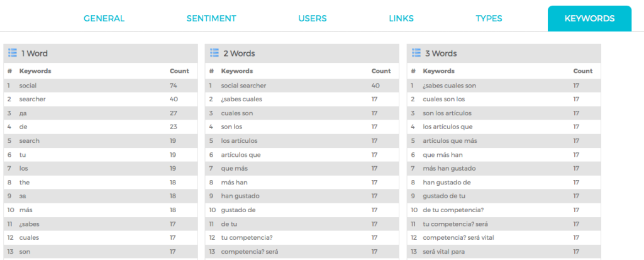Click the two-word phrase 'han gustado'

240,196
